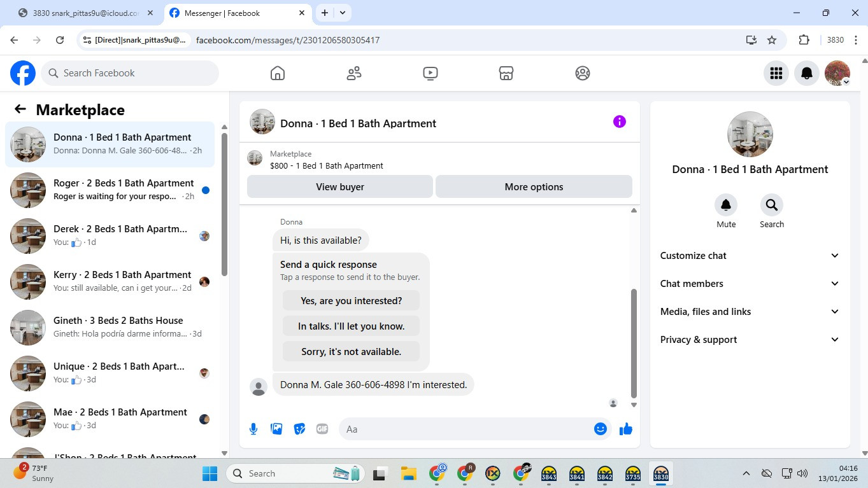Record a voice clip with microphone icon
The image size is (868, 488).
pyautogui.click(x=253, y=429)
